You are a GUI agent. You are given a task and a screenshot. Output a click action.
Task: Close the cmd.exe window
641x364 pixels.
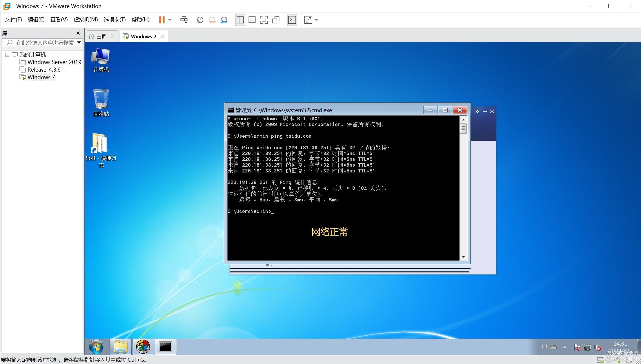[460, 110]
